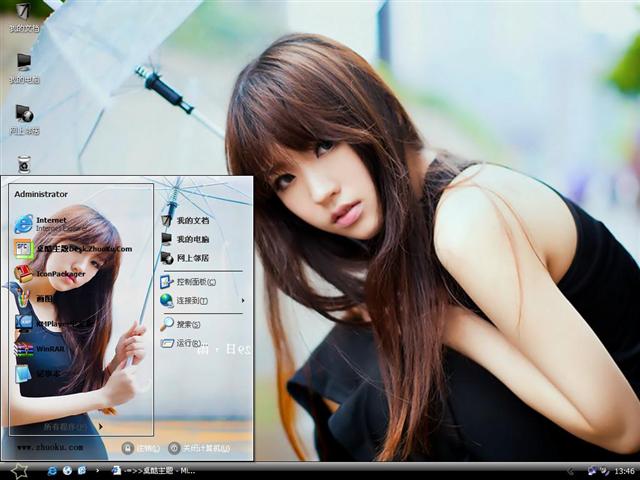This screenshot has width=640, height=480.
Task: Click the 注销(L) log off button
Action: click(141, 448)
